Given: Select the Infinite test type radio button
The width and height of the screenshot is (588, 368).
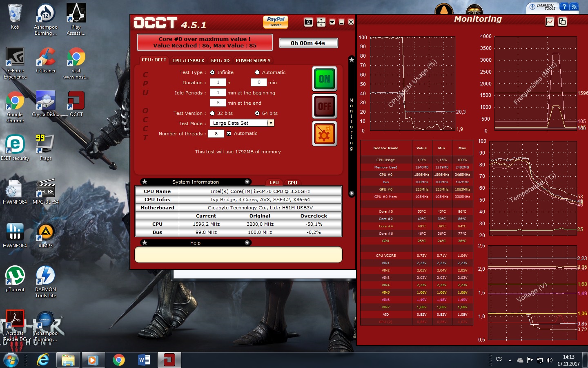Looking at the screenshot, I should [212, 72].
